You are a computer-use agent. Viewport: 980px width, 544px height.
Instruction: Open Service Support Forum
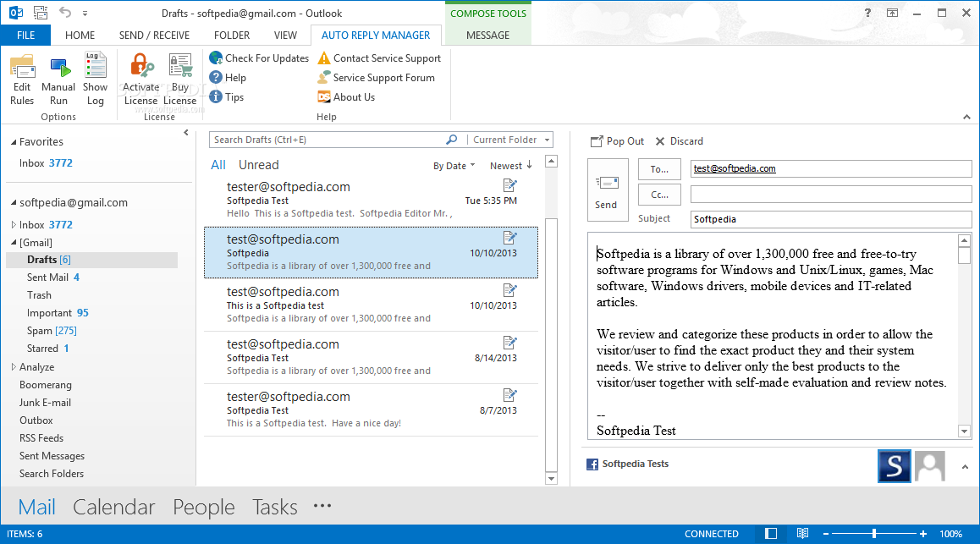(376, 78)
